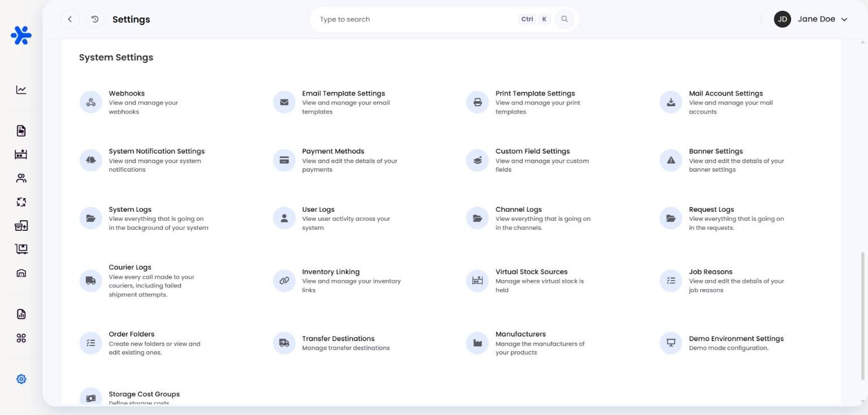The width and height of the screenshot is (868, 415).
Task: Click the warning triangle icon for Banner Settings
Action: [x=671, y=160]
